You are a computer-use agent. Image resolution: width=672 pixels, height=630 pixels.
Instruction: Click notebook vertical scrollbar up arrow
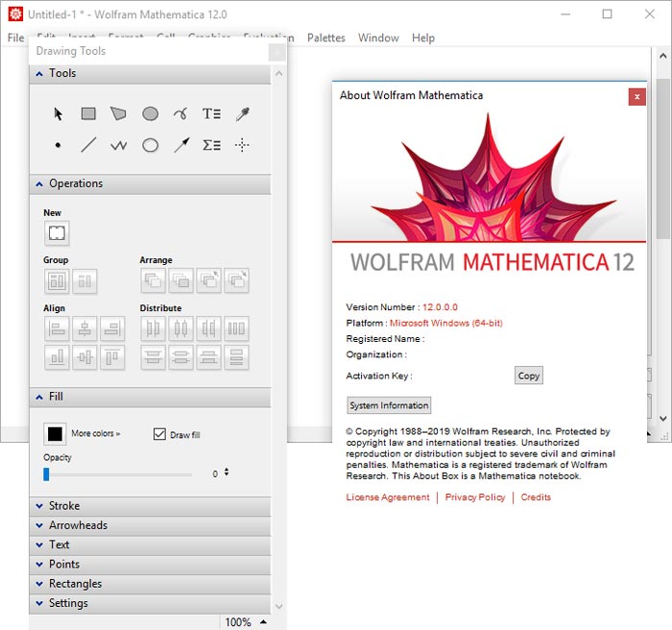click(662, 56)
